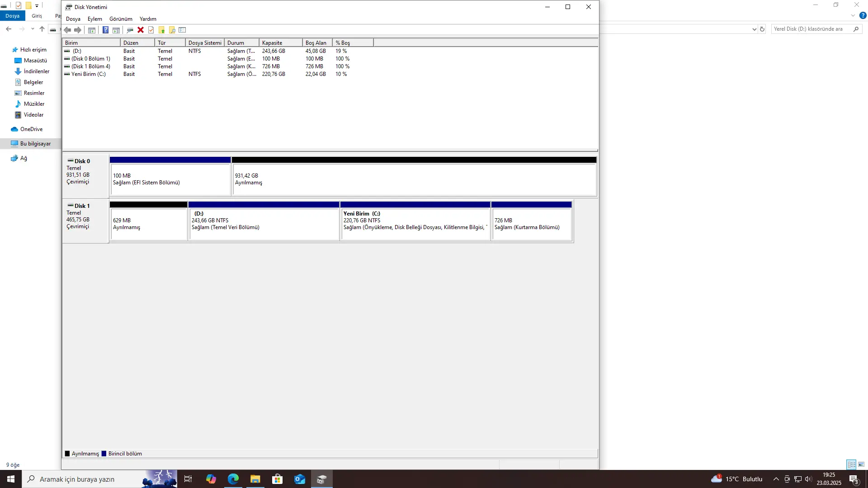Viewport: 868px width, 488px height.
Task: Expand the File Explorer ribbon chevron
Action: (853, 15)
